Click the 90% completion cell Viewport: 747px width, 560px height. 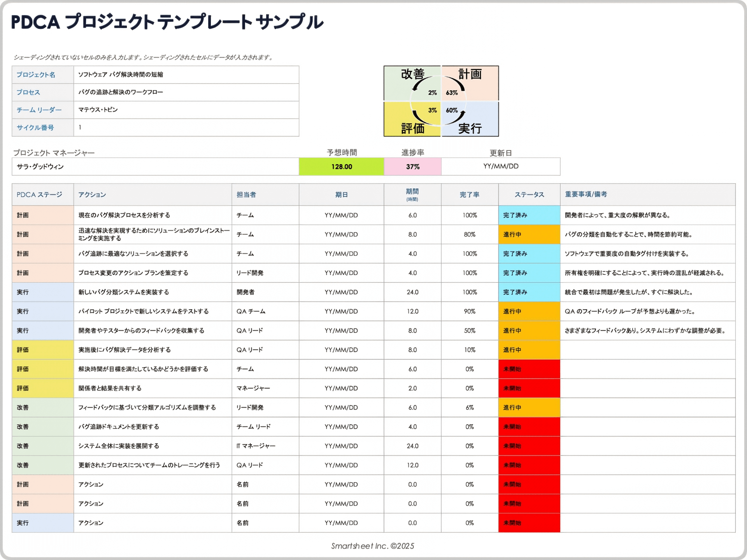(470, 311)
